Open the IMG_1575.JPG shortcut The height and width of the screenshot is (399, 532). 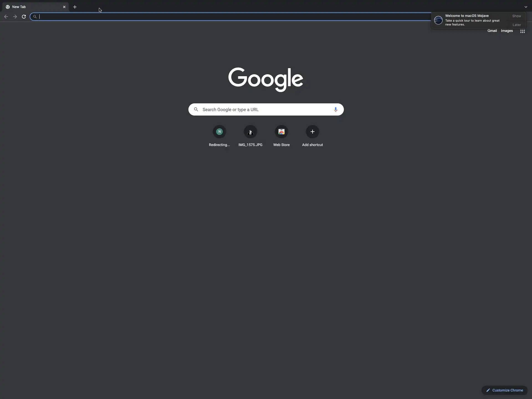pos(250,132)
